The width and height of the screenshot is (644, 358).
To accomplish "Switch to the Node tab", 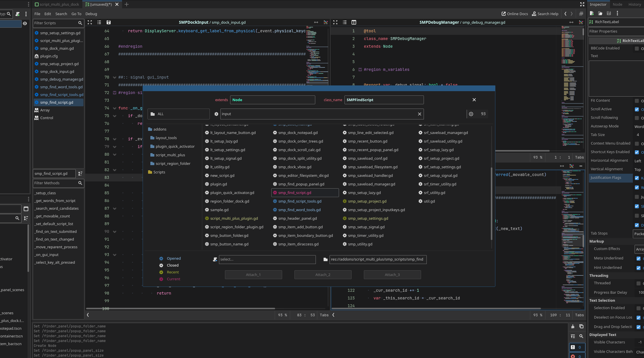I will point(617,4).
